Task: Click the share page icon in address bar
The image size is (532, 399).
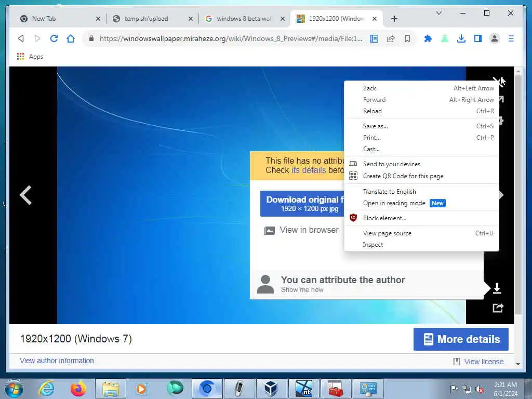Action: [x=391, y=38]
